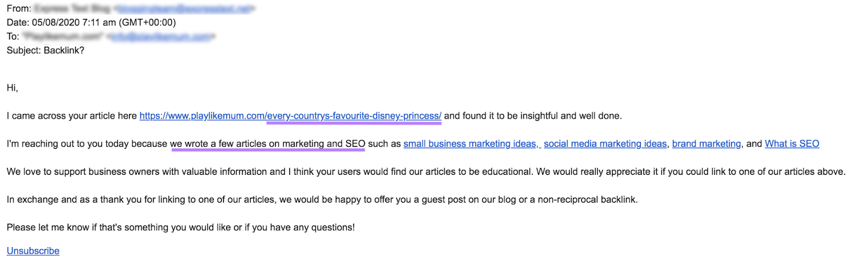Click the "Subject: Backlink?" line
This screenshot has height=271, width=868.
click(x=46, y=51)
